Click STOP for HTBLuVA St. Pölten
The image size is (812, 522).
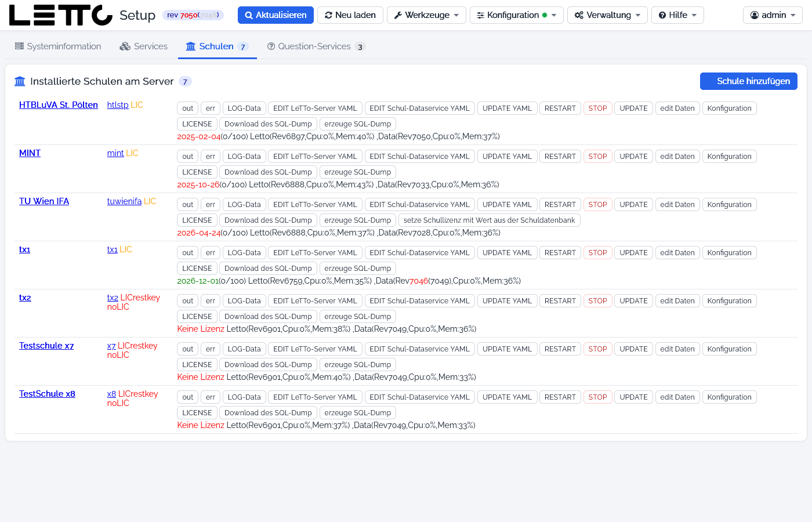click(x=597, y=108)
